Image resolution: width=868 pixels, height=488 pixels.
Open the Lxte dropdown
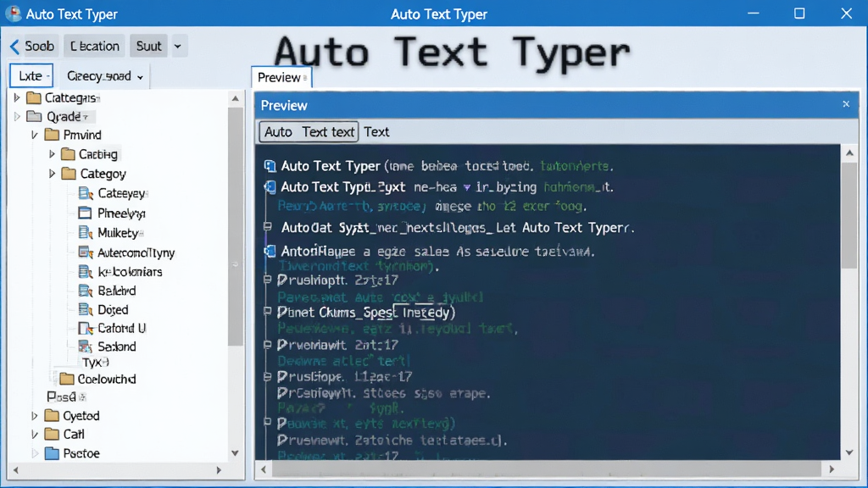click(31, 75)
